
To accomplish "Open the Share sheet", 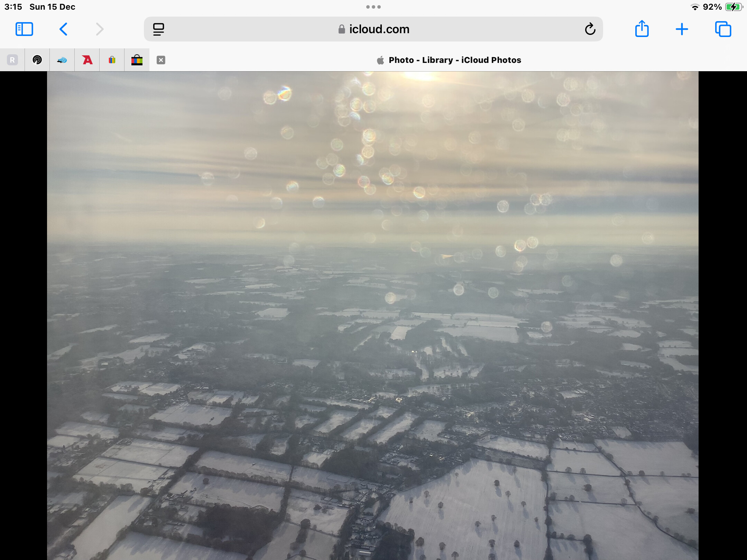I will (642, 28).
